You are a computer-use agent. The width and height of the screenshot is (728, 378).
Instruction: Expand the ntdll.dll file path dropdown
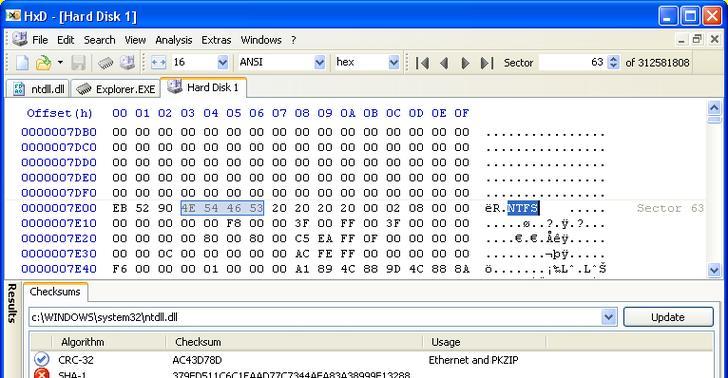tap(609, 317)
